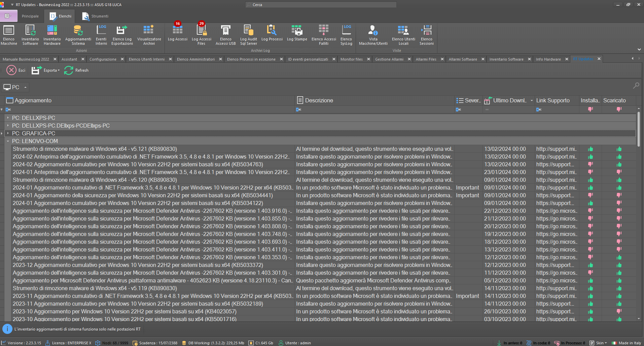Click the info icon in footer

click(7, 329)
